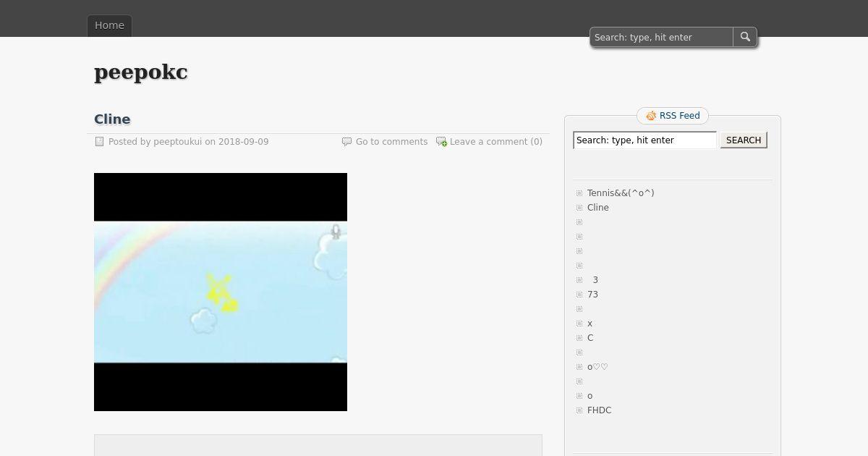Click the RSS feed orange icon
868x456 pixels.
coord(651,116)
